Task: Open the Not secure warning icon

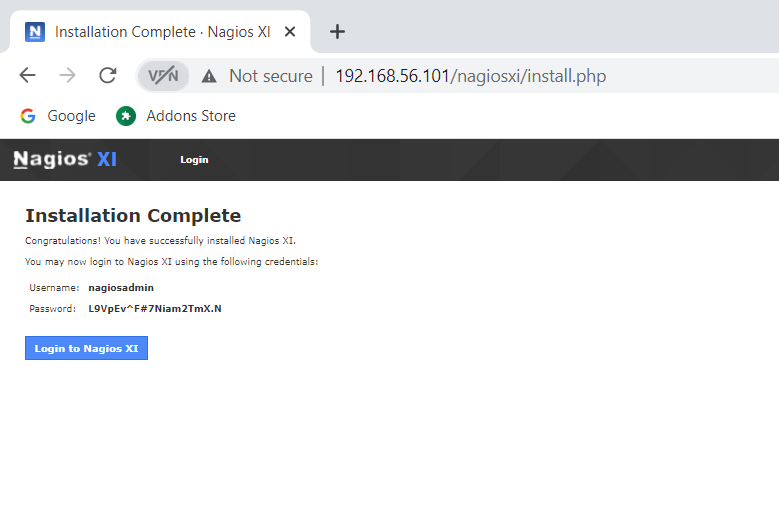Action: pos(209,76)
